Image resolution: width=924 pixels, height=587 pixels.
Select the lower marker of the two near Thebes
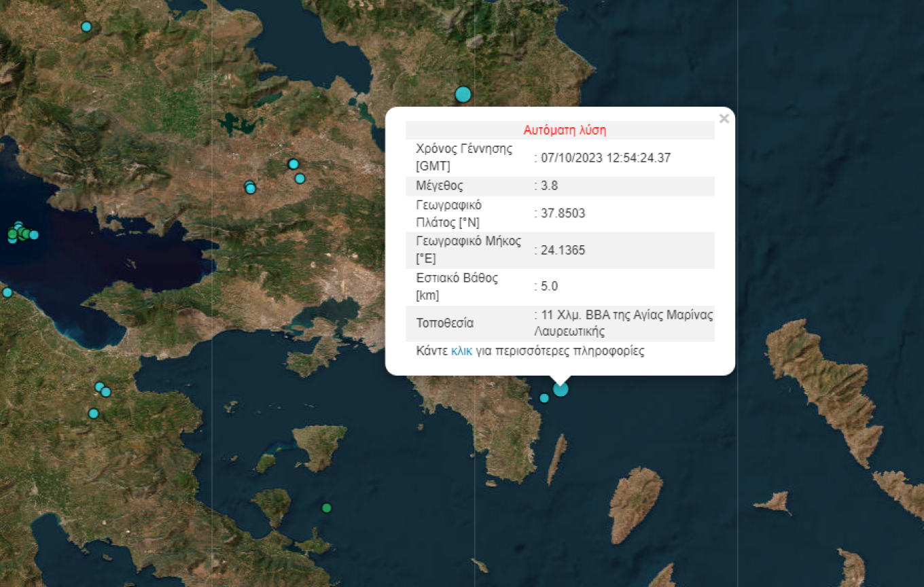(x=300, y=179)
